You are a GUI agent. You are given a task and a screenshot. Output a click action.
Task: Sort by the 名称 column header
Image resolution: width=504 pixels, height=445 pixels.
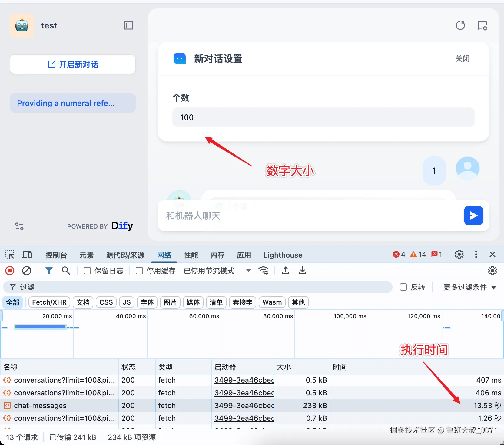click(x=59, y=367)
